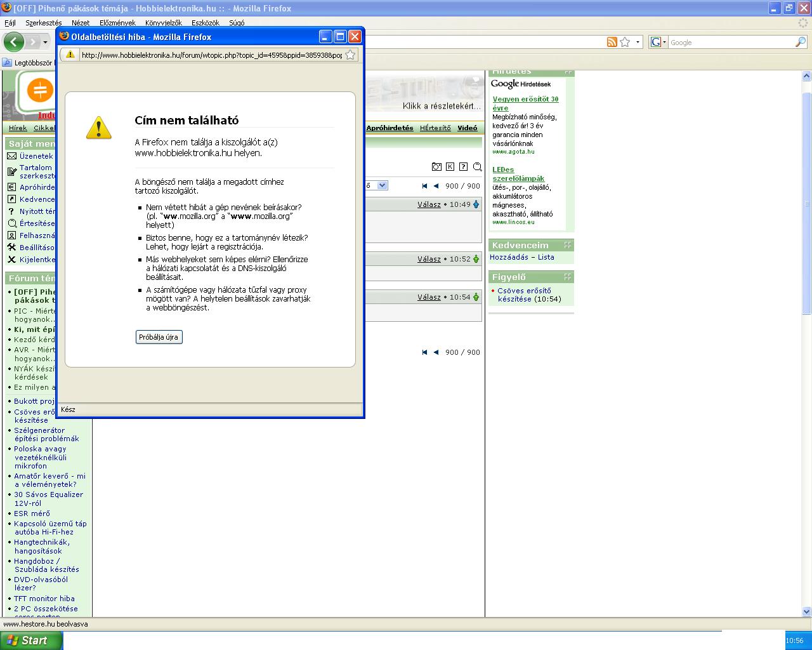Image resolution: width=812 pixels, height=650 pixels.
Task: Open the Eszközök menu
Action: [x=205, y=23]
